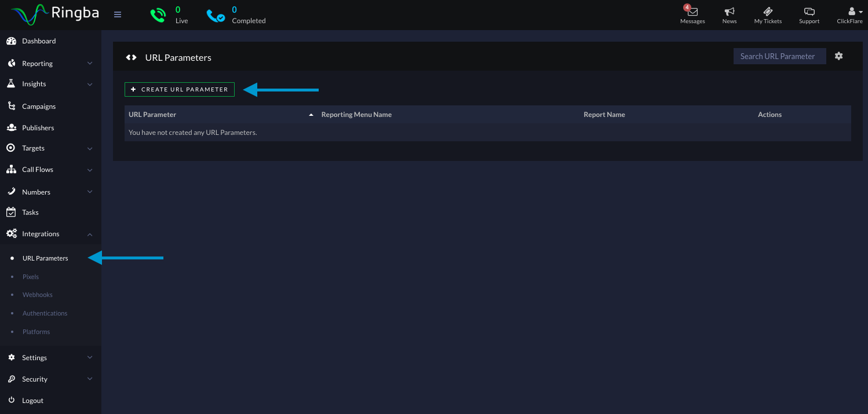Click the 'You have not created any URL Parameters.' row
Viewport: 868px width, 414px height.
488,133
